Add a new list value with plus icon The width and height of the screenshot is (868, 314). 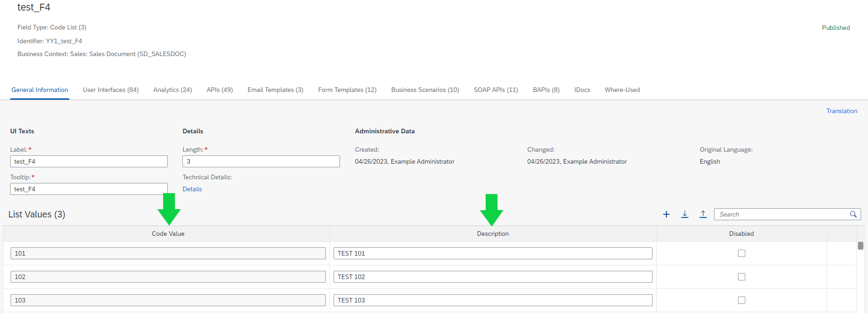coord(666,214)
